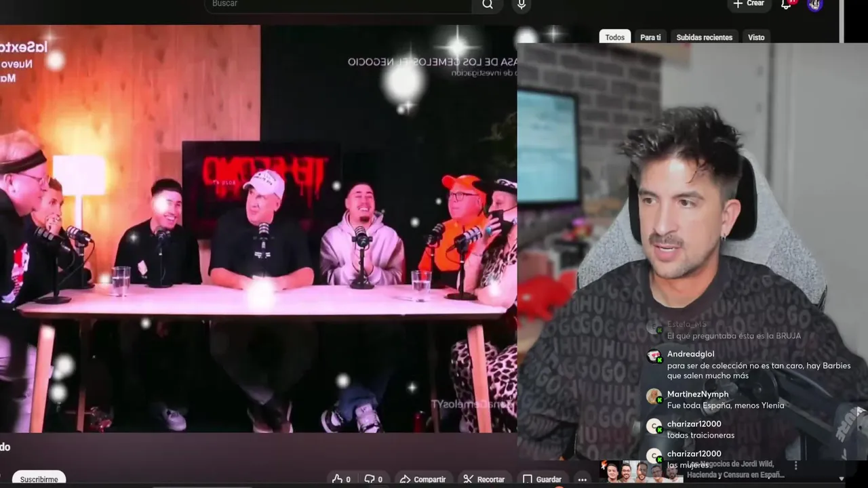Open video titled Los Negocios de Jordi Wild
Viewport: 868px width, 488px height.
coord(736,470)
